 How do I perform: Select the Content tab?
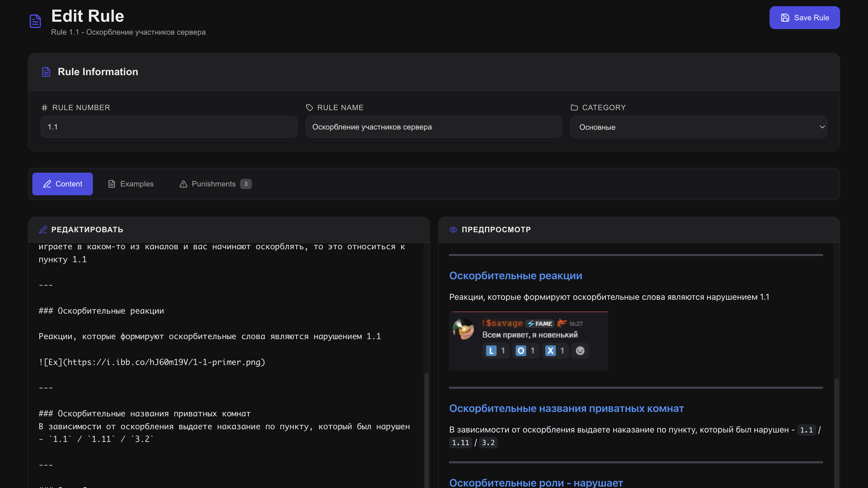[x=63, y=184]
